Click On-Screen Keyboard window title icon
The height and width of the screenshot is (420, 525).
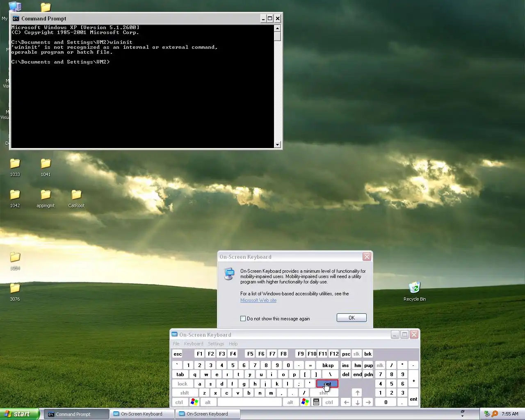click(174, 335)
